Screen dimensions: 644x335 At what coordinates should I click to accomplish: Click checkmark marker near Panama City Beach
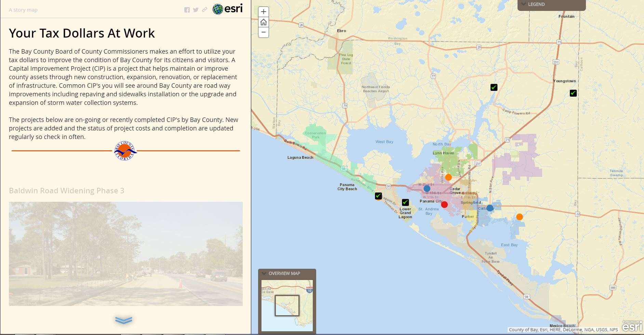tap(378, 196)
